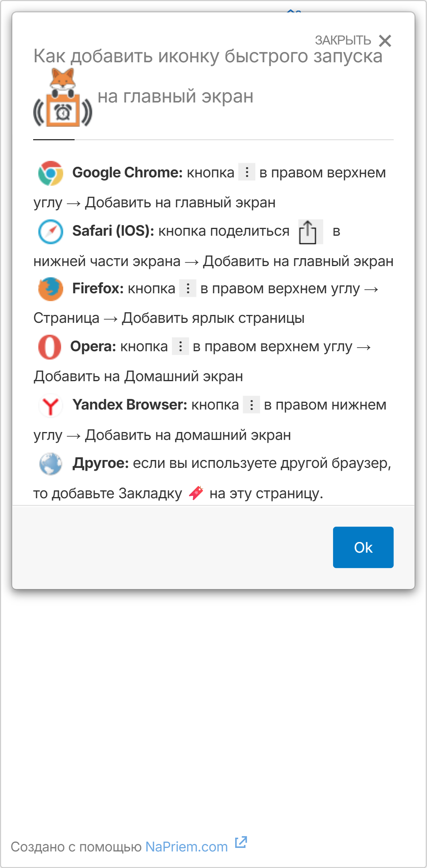Click the 'Google Chrome:' bold label
The width and height of the screenshot is (427, 868).
point(127,173)
